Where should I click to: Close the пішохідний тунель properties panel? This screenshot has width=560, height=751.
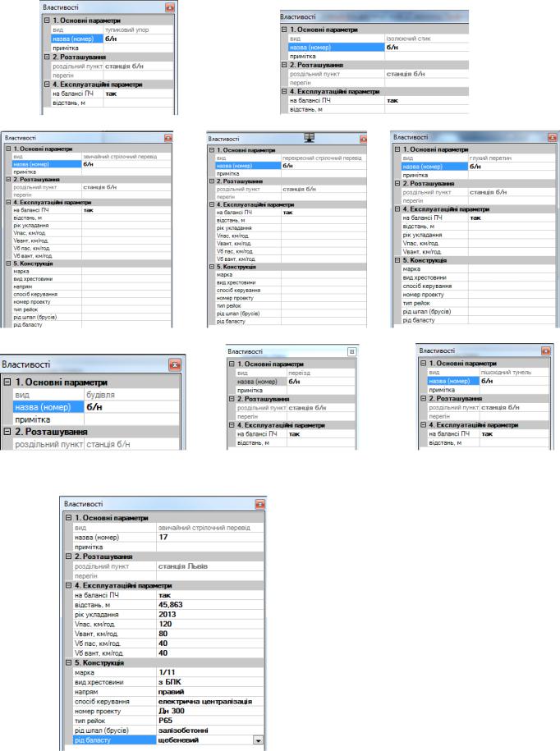[x=545, y=351]
